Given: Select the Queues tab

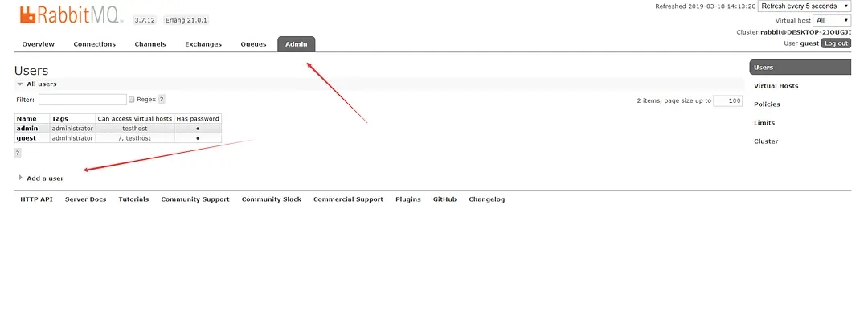Looking at the screenshot, I should pos(253,44).
